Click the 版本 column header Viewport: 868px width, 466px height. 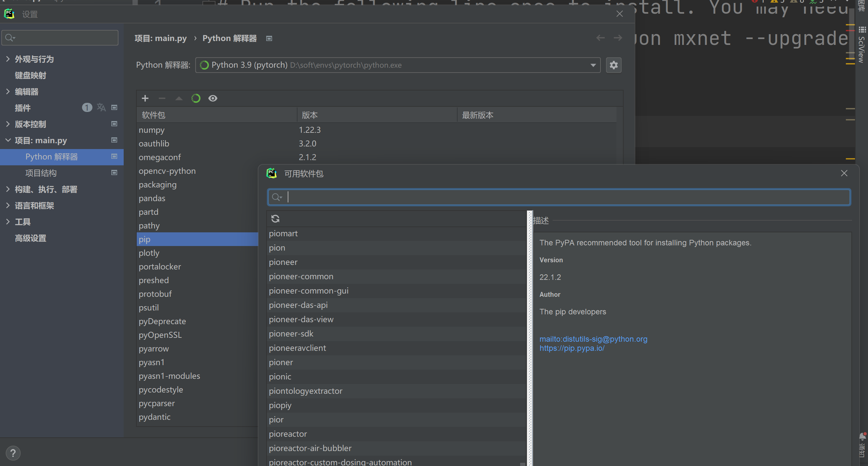tap(377, 115)
